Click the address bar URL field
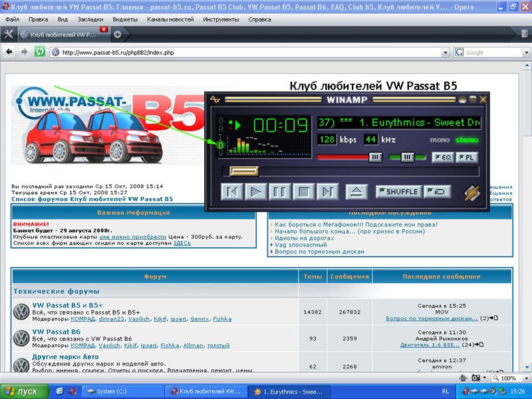This screenshot has width=532, height=399. [249, 53]
